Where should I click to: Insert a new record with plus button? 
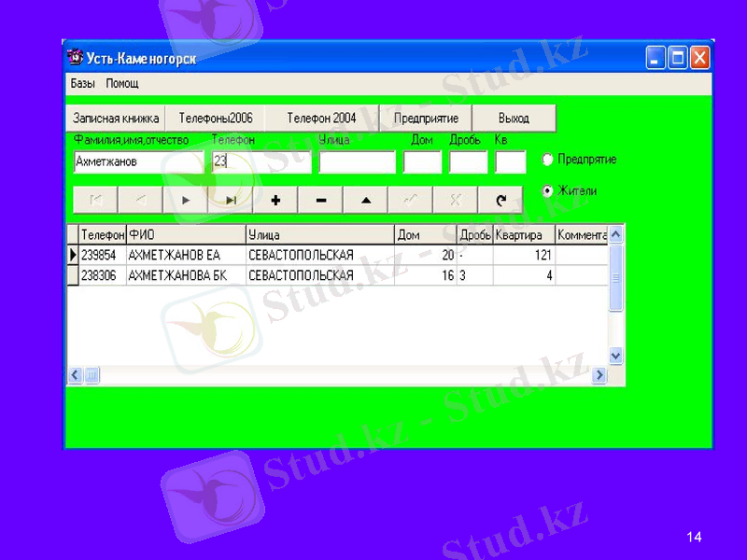click(x=275, y=200)
